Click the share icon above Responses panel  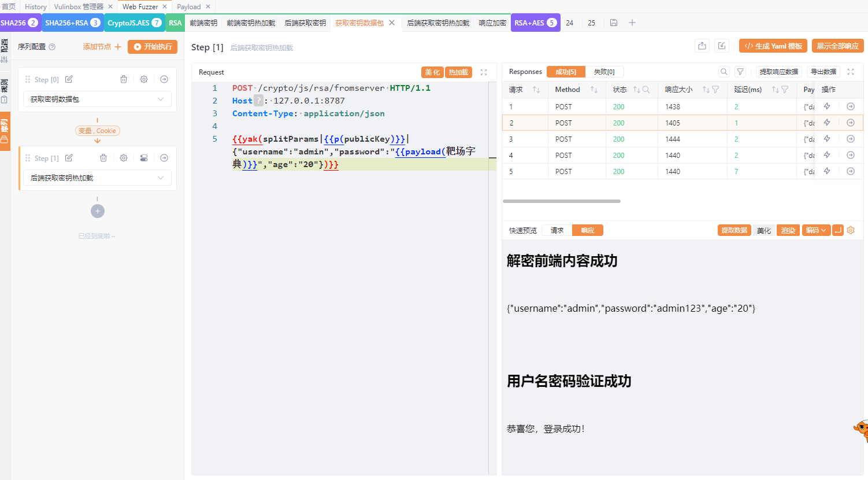click(x=702, y=46)
